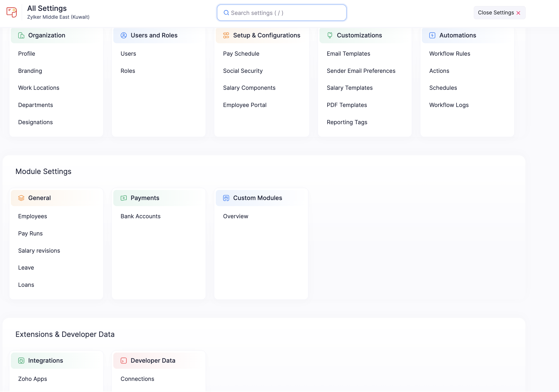Viewport: 559px width, 392px height.
Task: Click the Payments cash icon
Action: point(124,198)
